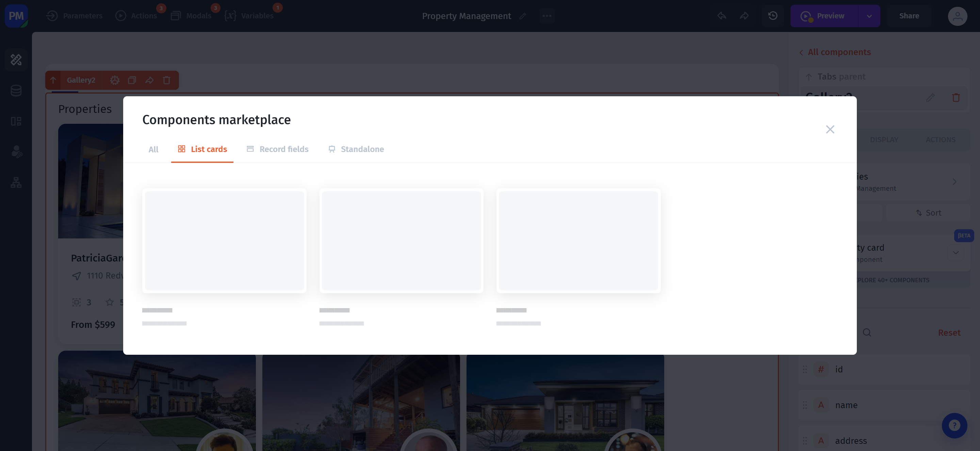Grab the drag handle of id field
980x451 pixels.
coord(805,369)
